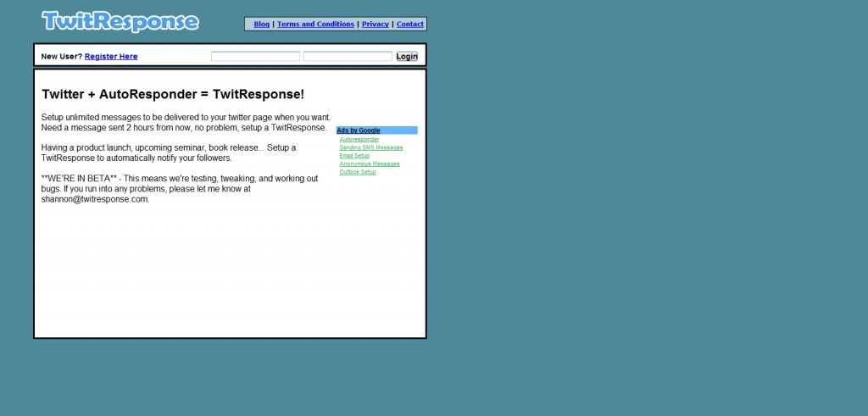Click 'Setup unlimited messages' paragraph line

coord(186,117)
